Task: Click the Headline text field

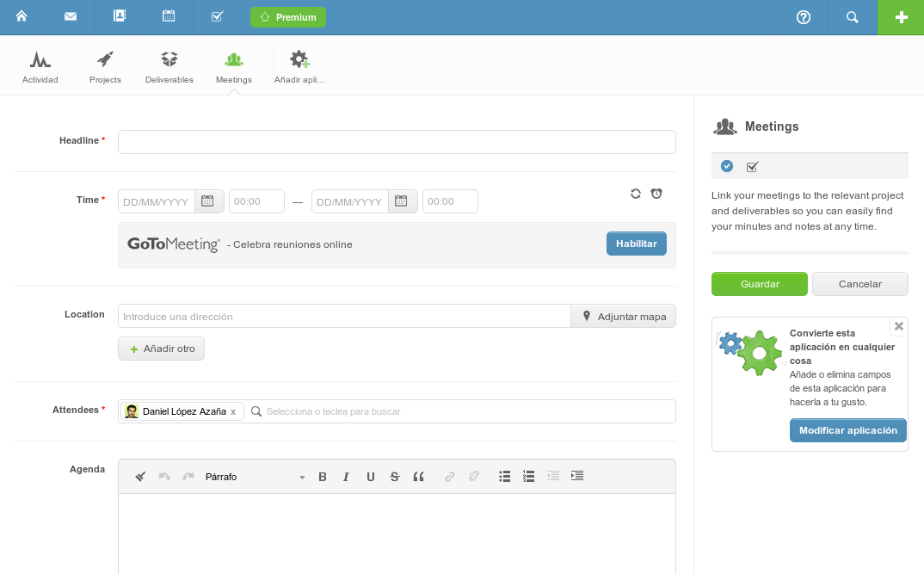Action: click(x=397, y=142)
